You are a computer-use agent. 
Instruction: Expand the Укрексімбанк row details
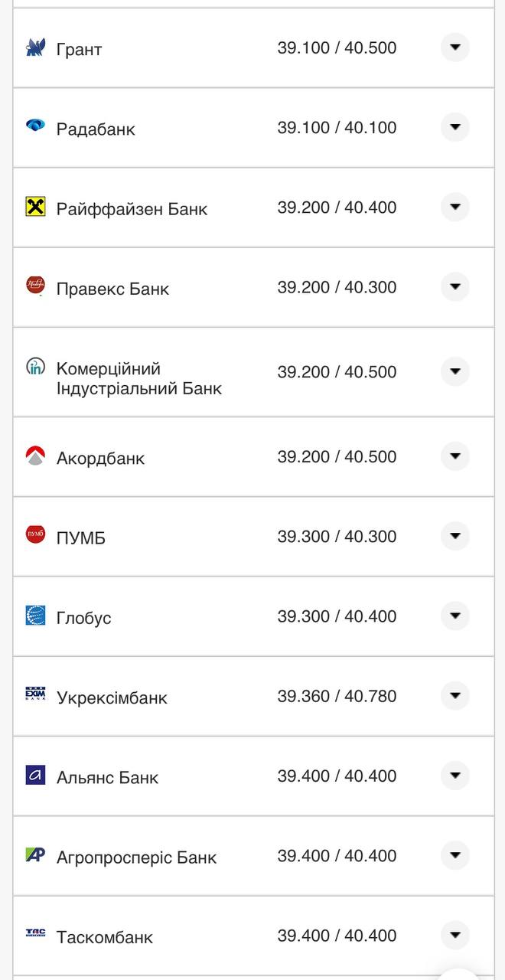pos(455,695)
